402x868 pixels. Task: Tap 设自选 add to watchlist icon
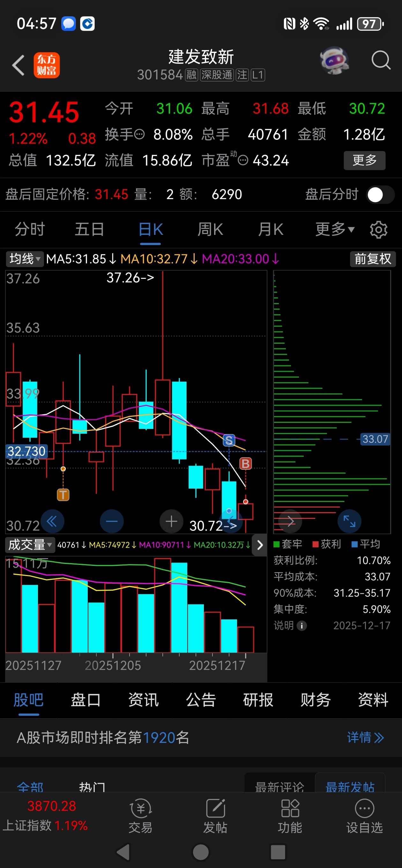[365, 816]
